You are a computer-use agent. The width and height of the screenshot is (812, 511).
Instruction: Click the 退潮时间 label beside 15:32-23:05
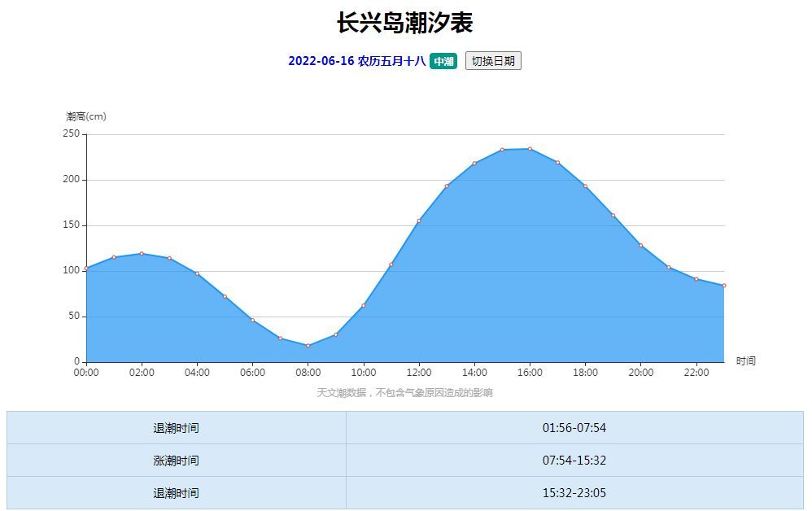[x=176, y=493]
